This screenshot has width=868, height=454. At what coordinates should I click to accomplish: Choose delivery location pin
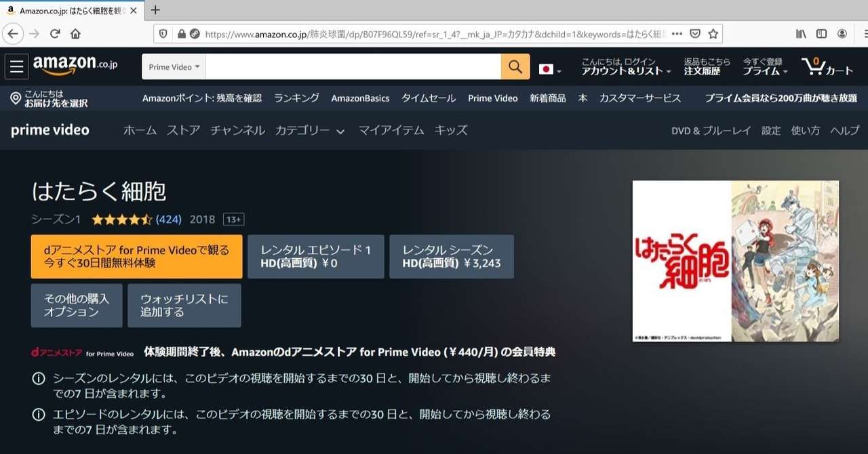[49, 98]
